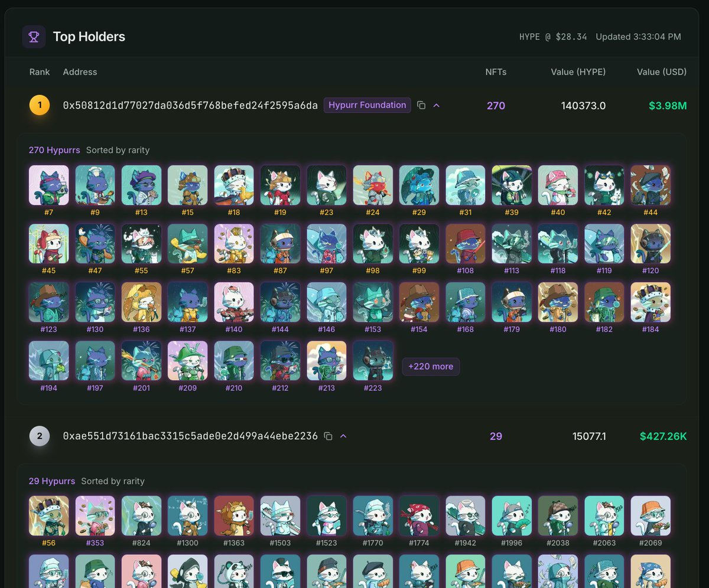Select Hypurr #168 thumbnail
Screen dimensions: 709x588
(466, 302)
